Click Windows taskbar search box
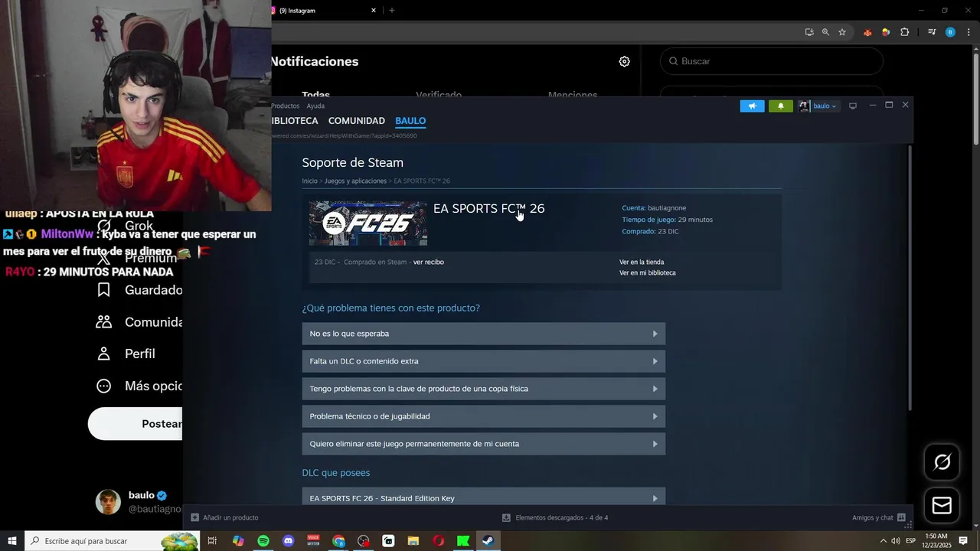This screenshot has height=551, width=980. pos(113,541)
